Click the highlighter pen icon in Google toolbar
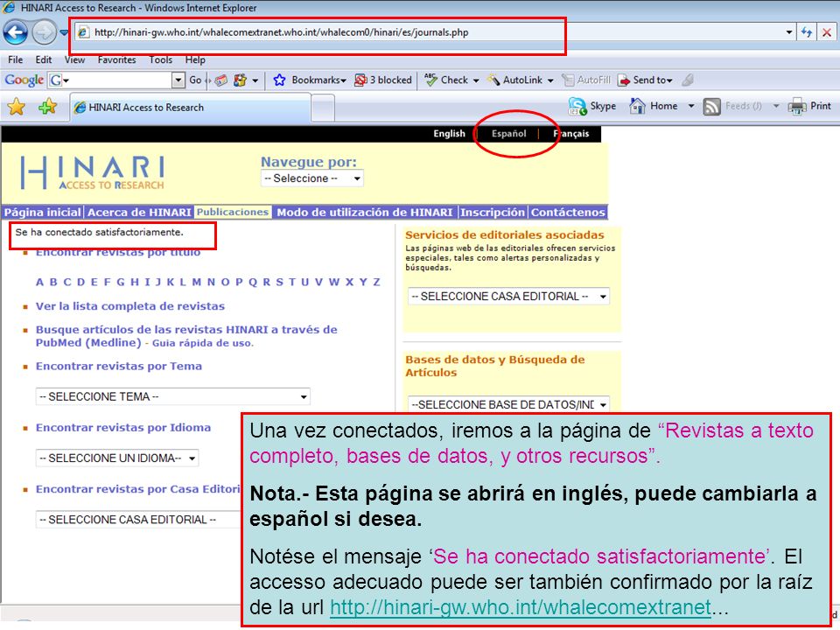Image resolution: width=840 pixels, height=630 pixels. pos(689,80)
